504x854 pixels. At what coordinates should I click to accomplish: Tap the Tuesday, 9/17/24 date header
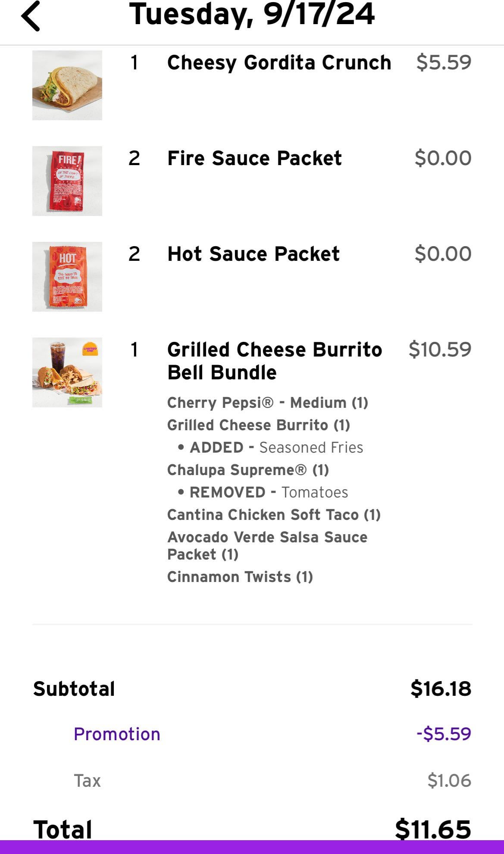(252, 14)
